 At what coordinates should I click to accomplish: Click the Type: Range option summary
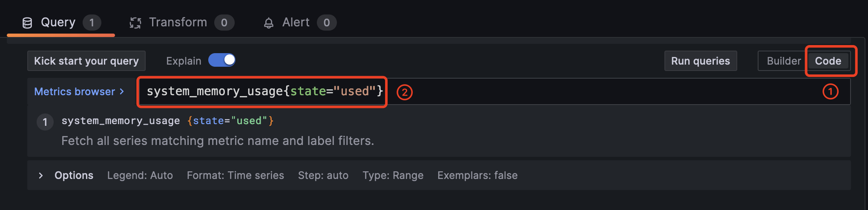(x=393, y=176)
